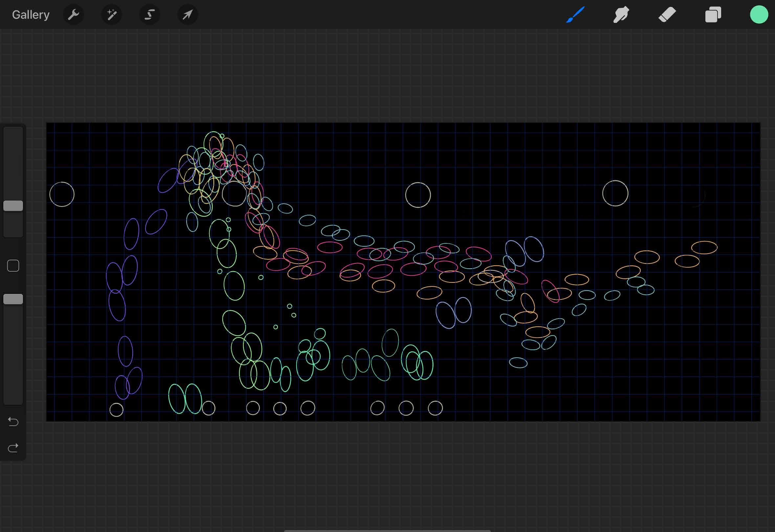The width and height of the screenshot is (775, 532).
Task: Tap the Redo arrow
Action: click(13, 448)
